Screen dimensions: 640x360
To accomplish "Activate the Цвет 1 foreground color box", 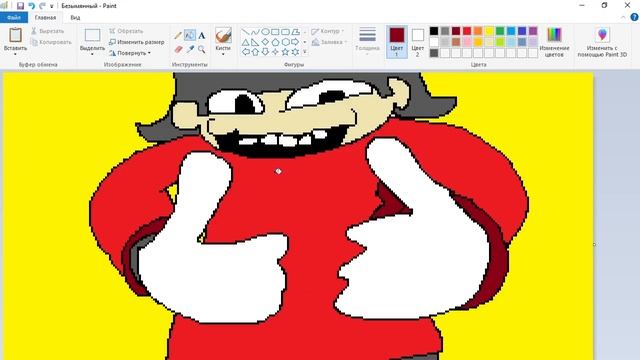I will (397, 42).
